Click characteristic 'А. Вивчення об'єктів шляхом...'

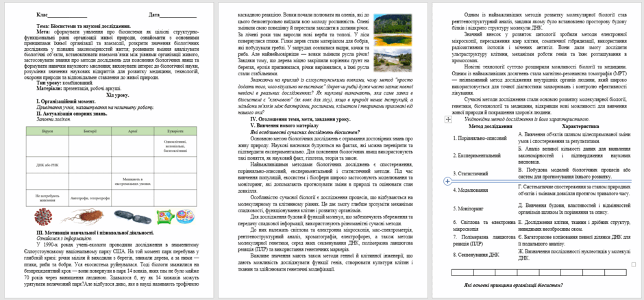coord(573,137)
